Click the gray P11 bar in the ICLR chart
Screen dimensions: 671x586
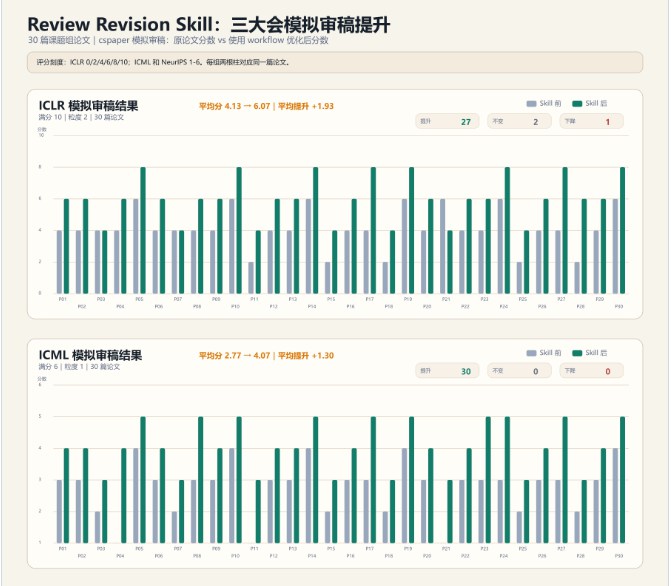click(x=251, y=277)
